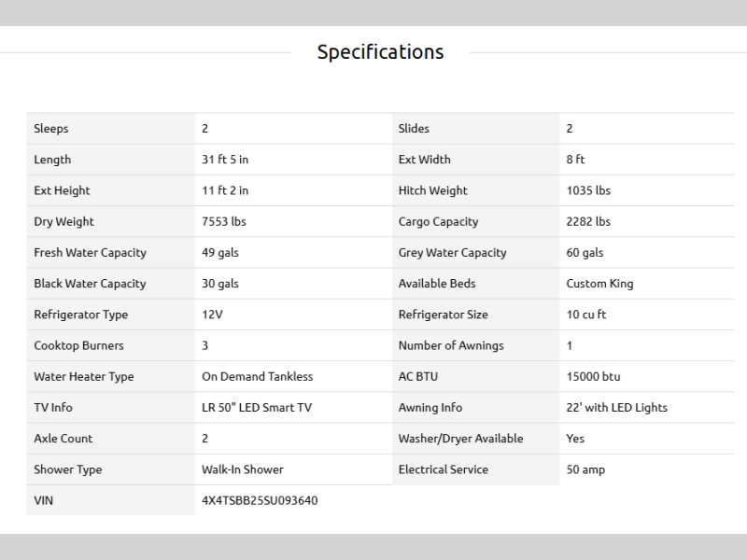Click the LR 50" LED Smart TV text
The height and width of the screenshot is (560, 747).
[x=257, y=407]
